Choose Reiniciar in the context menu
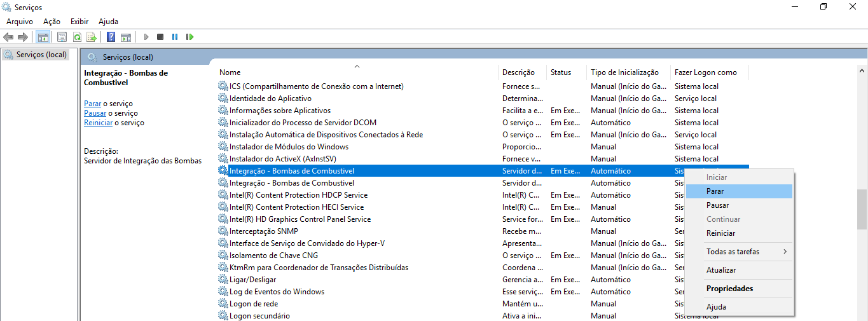Image resolution: width=868 pixels, height=321 pixels. coord(739,233)
